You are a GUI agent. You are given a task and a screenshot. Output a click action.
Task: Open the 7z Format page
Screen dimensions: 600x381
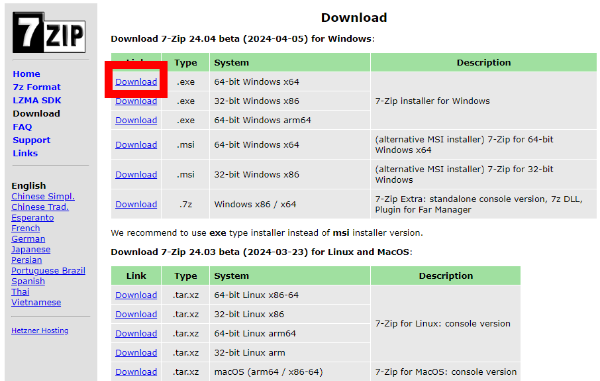pos(37,87)
